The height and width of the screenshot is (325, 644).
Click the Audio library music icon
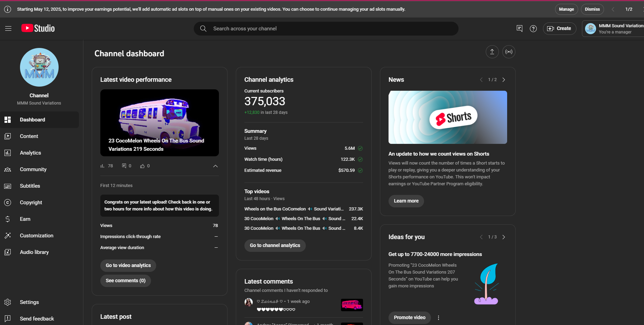tap(8, 252)
